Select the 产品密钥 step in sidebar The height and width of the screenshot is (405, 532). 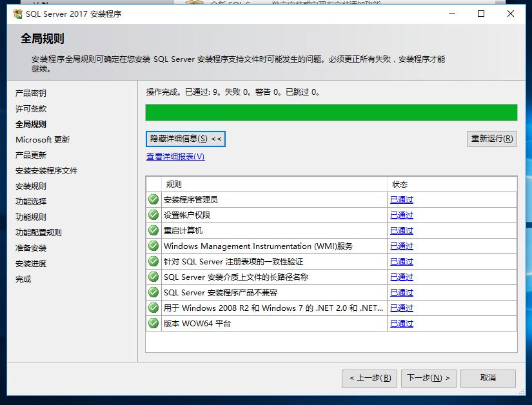tap(31, 94)
